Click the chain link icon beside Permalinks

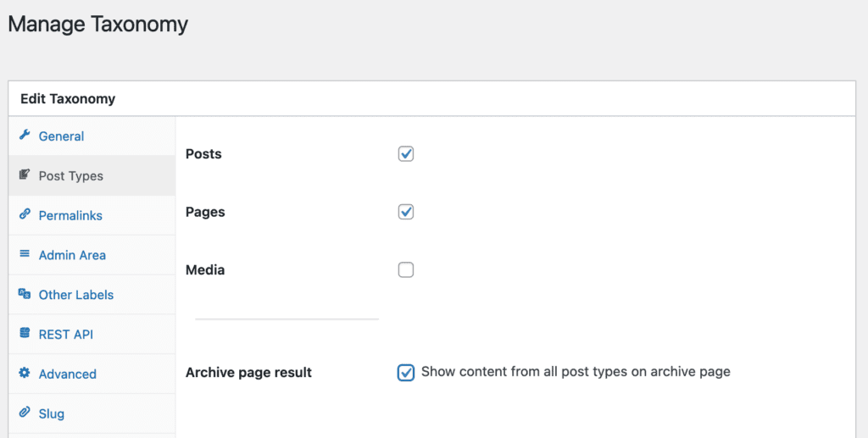click(25, 214)
